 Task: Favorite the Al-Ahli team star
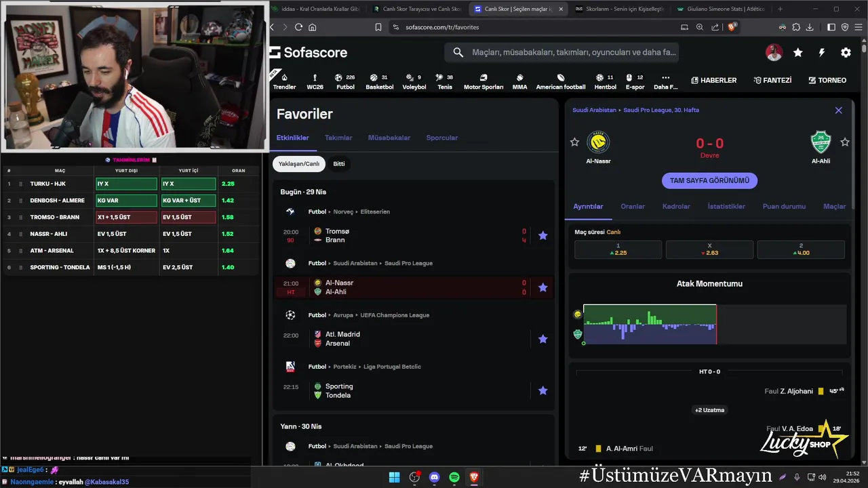[x=845, y=142]
